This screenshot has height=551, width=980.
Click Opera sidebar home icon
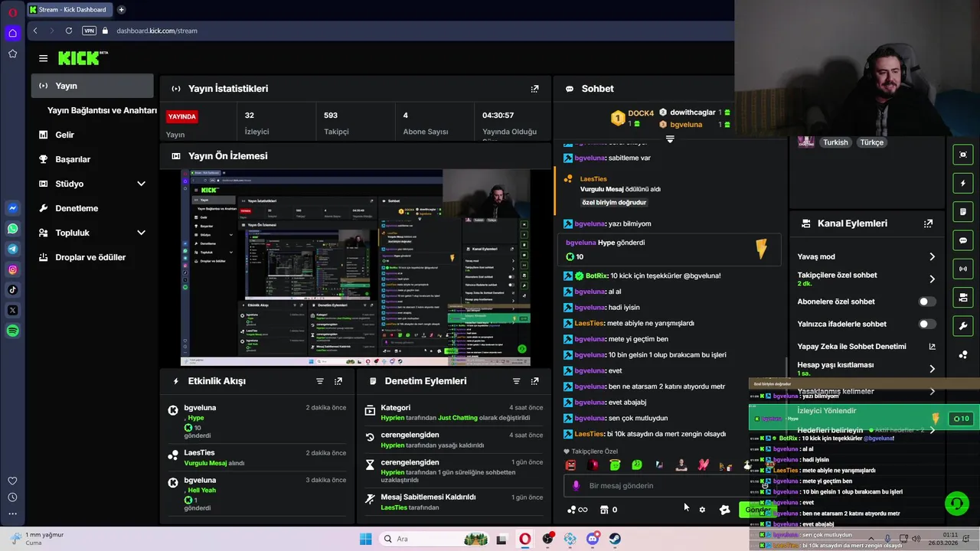point(12,33)
